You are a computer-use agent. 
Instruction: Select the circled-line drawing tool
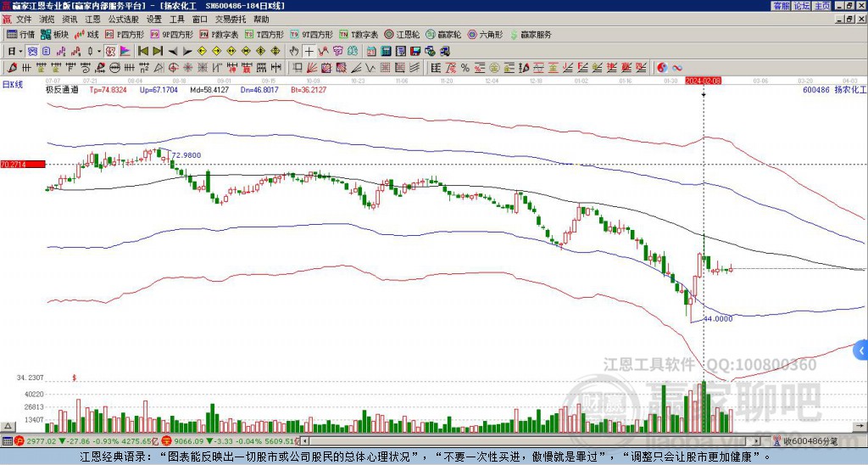pos(114,68)
